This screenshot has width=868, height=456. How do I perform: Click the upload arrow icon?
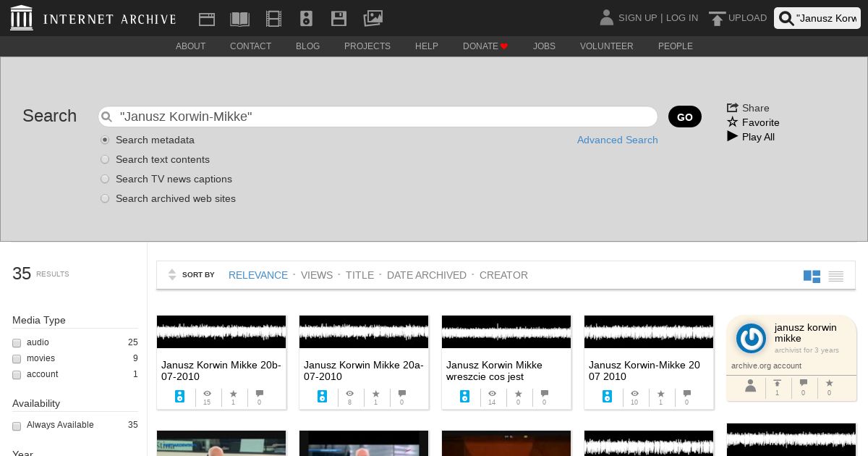click(x=717, y=19)
